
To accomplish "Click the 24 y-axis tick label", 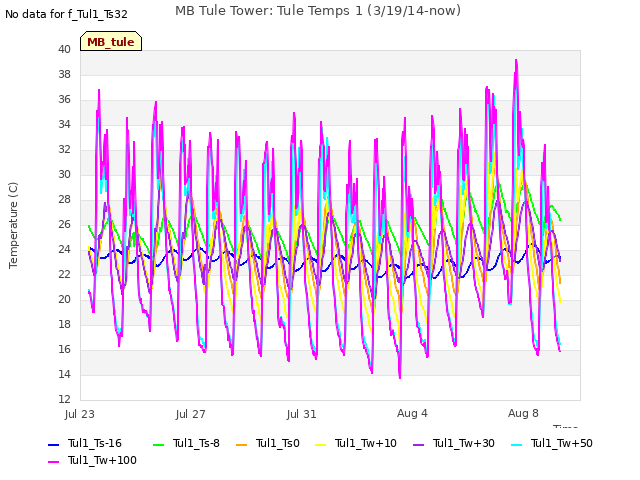I will coord(64,249).
